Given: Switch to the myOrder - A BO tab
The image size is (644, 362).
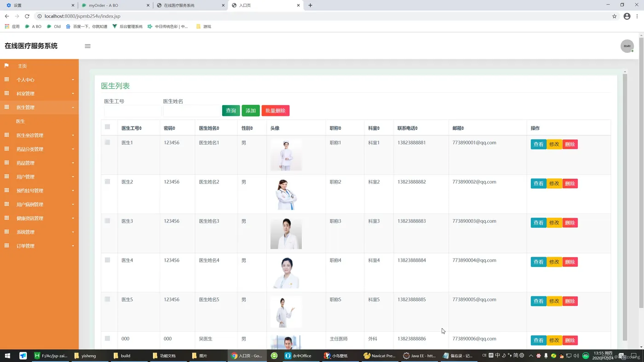Looking at the screenshot, I should coord(115,6).
